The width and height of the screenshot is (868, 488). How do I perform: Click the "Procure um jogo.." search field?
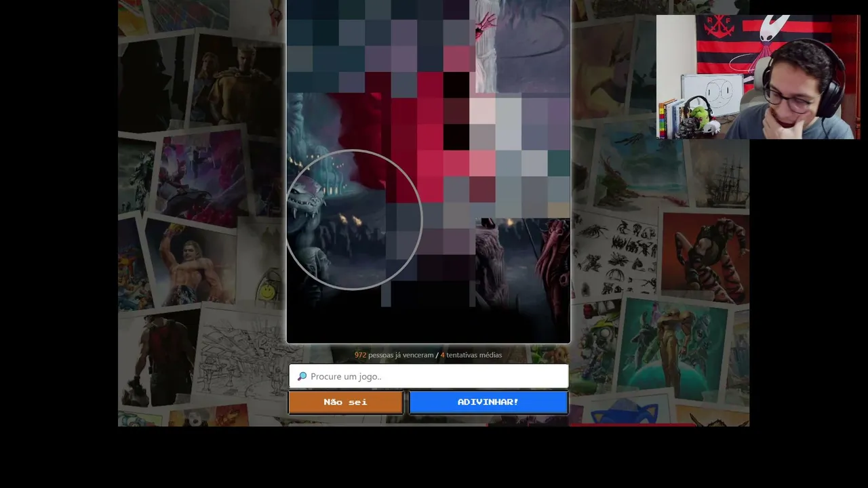pos(429,376)
